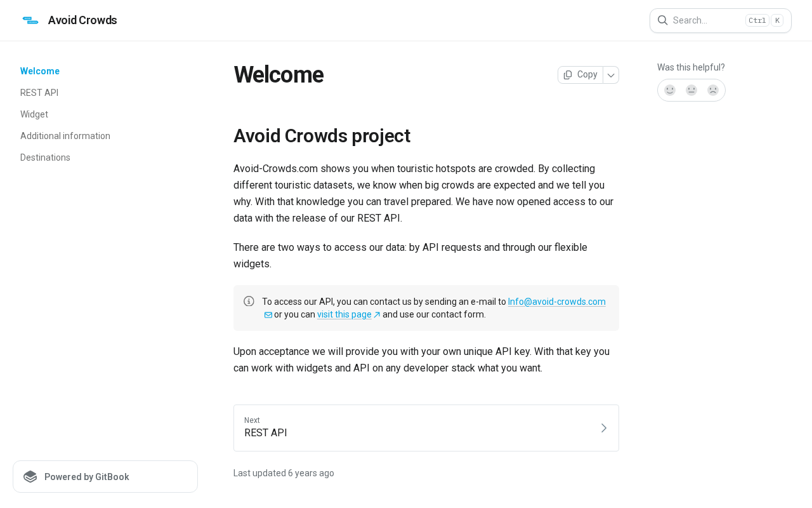Click the Avoid Crowds logo icon

pos(30,20)
